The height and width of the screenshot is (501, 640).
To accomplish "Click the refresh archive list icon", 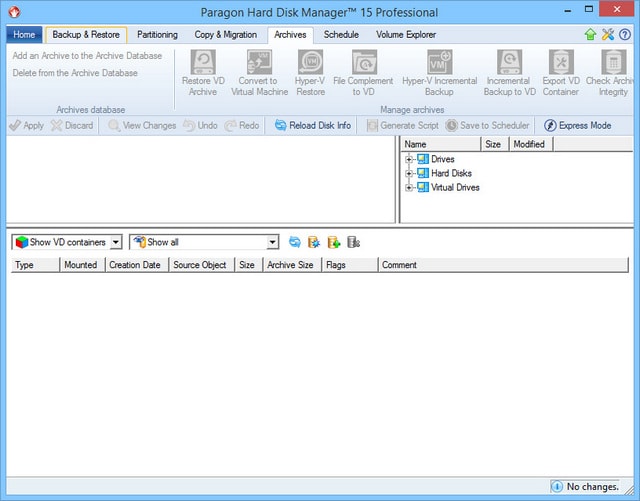I will 294,242.
